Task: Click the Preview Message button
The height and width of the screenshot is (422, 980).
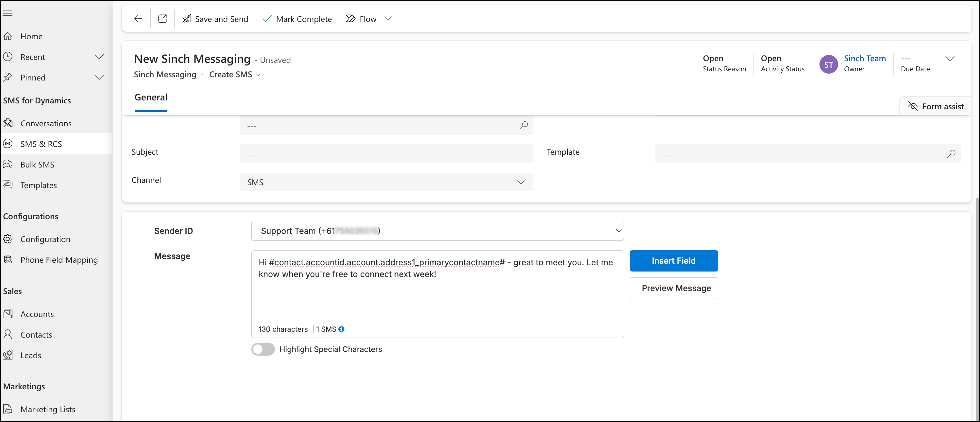Action: point(674,288)
